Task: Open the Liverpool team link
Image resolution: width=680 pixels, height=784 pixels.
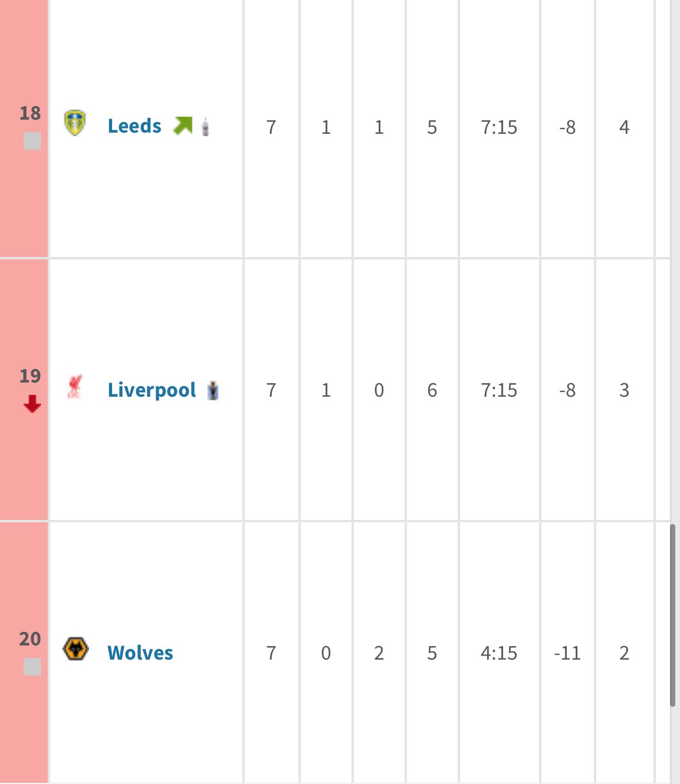Action: (x=151, y=390)
